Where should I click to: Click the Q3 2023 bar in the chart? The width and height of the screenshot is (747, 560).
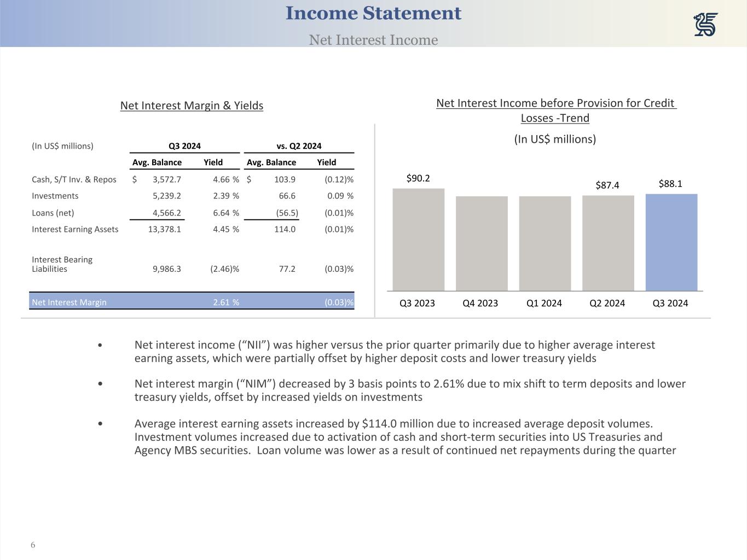point(419,240)
